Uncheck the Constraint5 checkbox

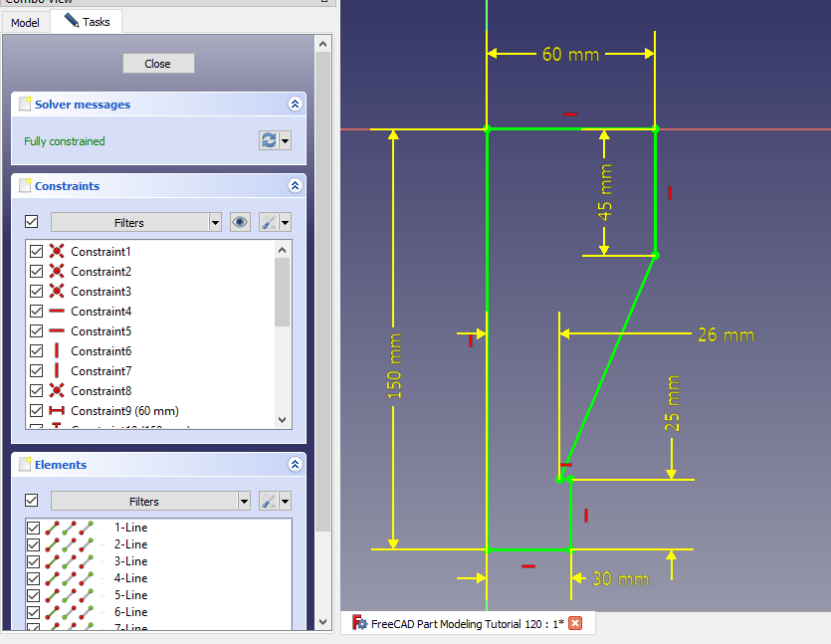click(x=37, y=331)
